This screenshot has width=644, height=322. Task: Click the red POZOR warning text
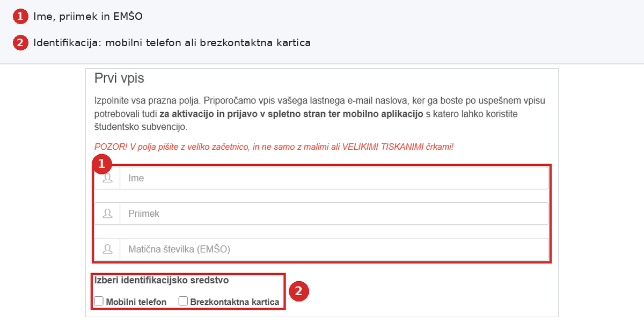point(274,147)
